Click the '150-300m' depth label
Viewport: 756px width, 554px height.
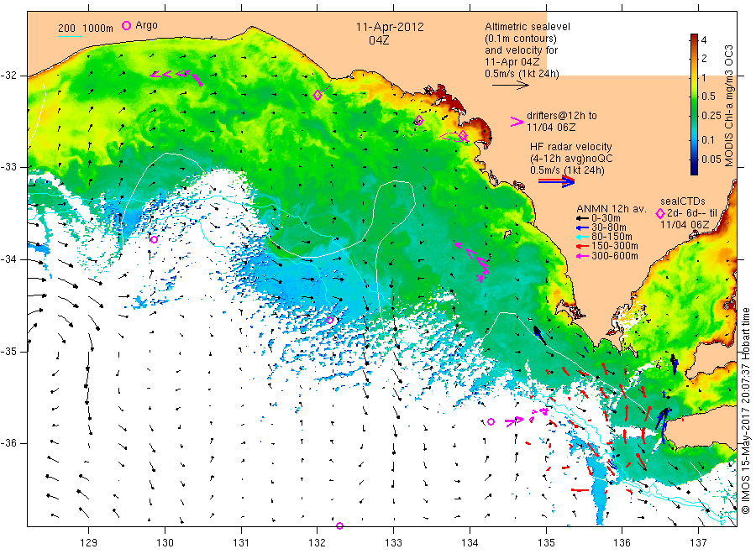pos(615,247)
